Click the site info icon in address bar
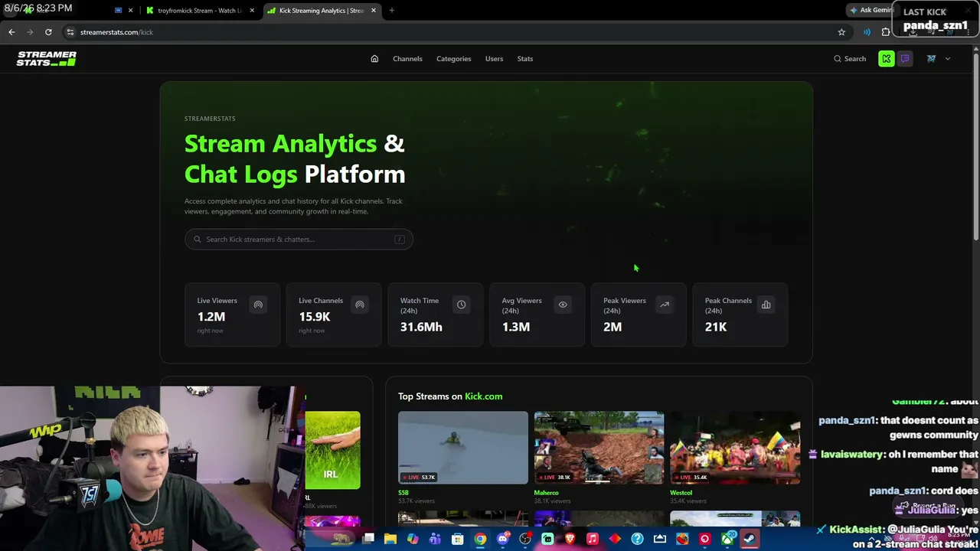This screenshot has width=980, height=551. point(70,32)
